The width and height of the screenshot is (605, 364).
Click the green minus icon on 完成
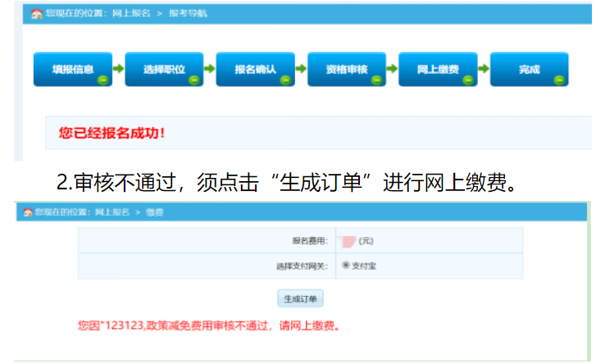[x=559, y=80]
